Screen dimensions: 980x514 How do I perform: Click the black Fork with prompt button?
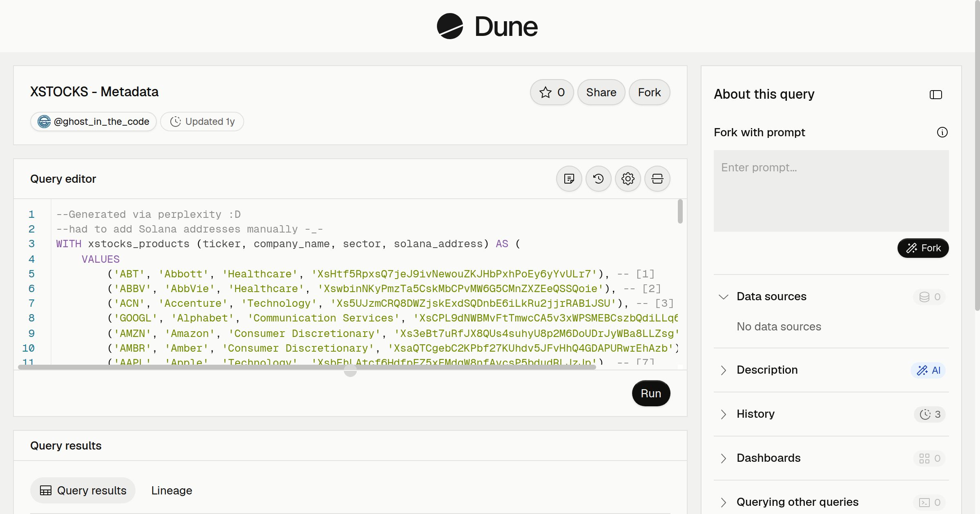coord(923,248)
